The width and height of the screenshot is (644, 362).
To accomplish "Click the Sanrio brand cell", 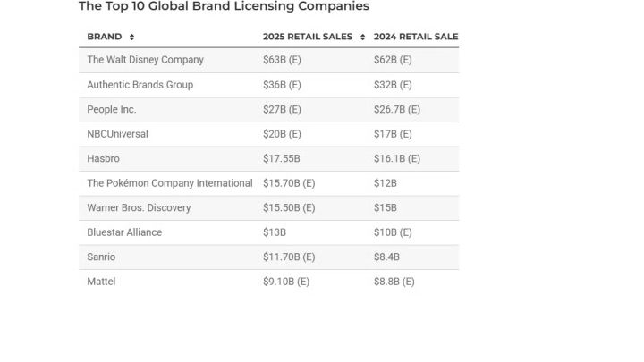I will tap(101, 257).
